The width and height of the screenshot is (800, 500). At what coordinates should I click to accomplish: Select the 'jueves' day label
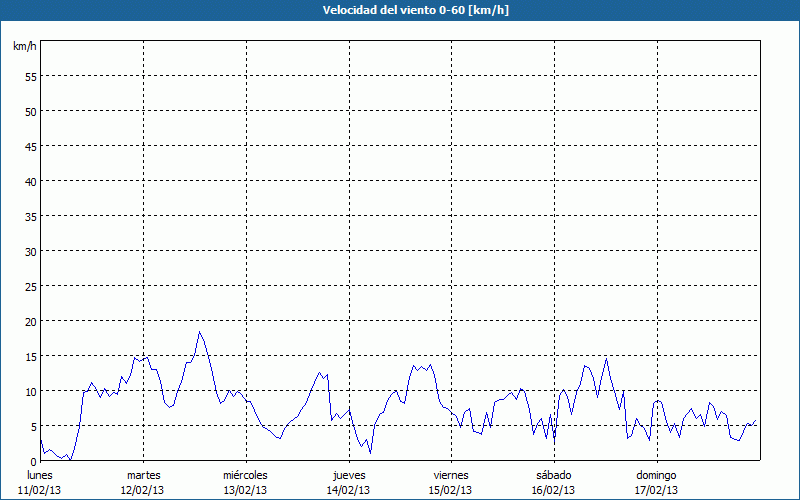[348, 474]
